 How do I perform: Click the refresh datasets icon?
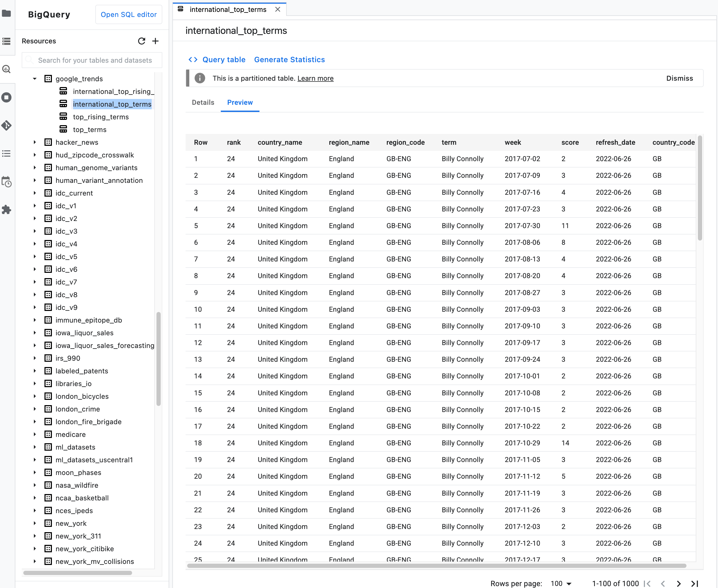[141, 40]
